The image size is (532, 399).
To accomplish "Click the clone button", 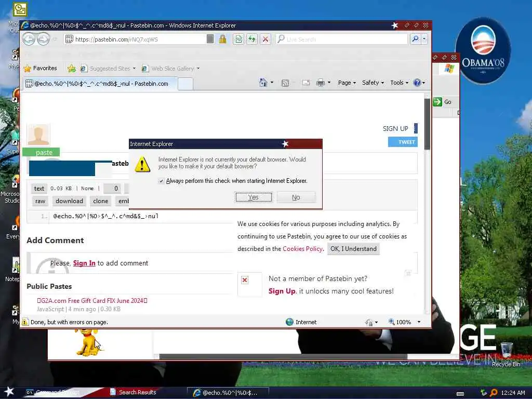I will (100, 201).
